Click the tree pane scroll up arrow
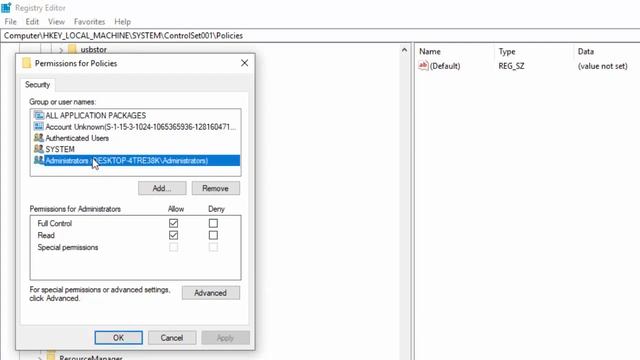Screen dimensions: 640x360 point(404,50)
